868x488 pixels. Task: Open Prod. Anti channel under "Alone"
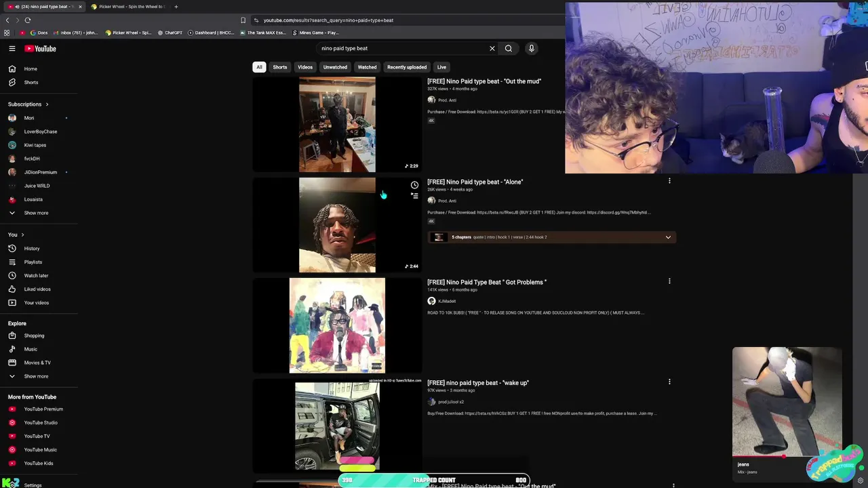click(447, 201)
